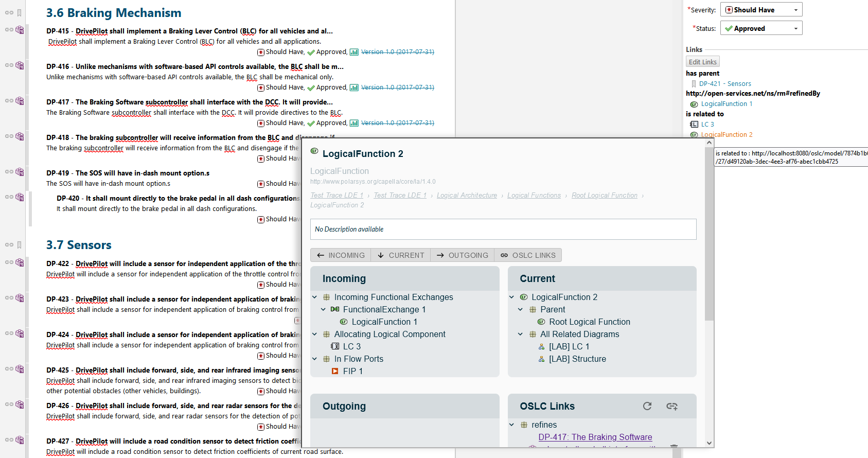Image resolution: width=868 pixels, height=458 pixels.
Task: Open the LogicalFunction 1 link in Links panel
Action: [727, 104]
